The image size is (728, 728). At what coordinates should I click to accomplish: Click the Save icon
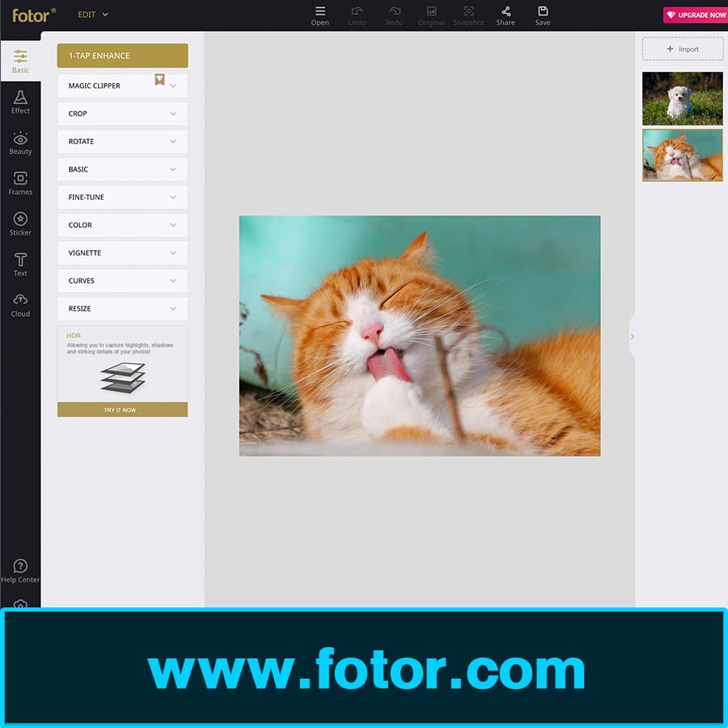tap(542, 16)
